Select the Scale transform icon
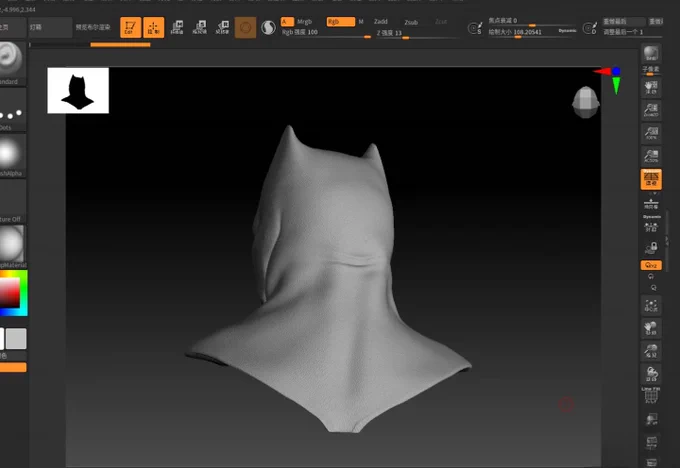Image resolution: width=680 pixels, height=468 pixels. click(199, 27)
